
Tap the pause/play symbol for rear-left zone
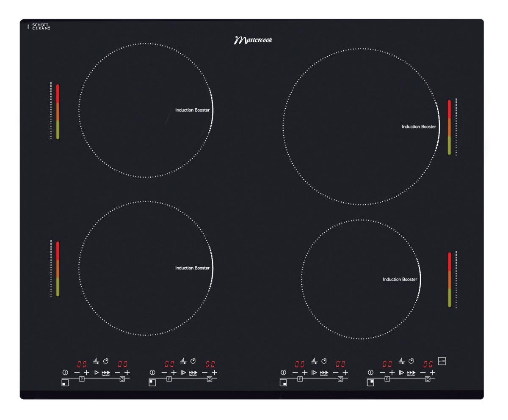pyautogui.click(x=183, y=373)
